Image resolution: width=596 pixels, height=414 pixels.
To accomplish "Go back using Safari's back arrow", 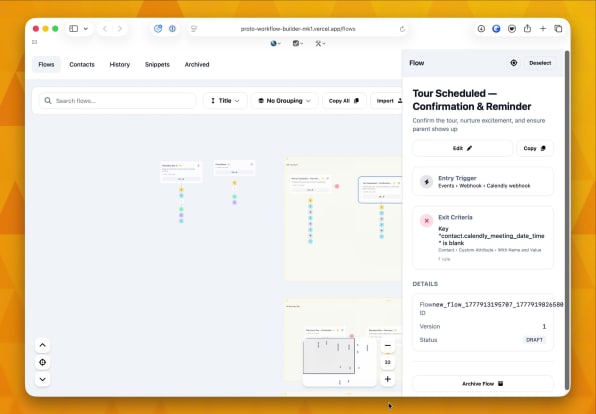I will coord(105,29).
